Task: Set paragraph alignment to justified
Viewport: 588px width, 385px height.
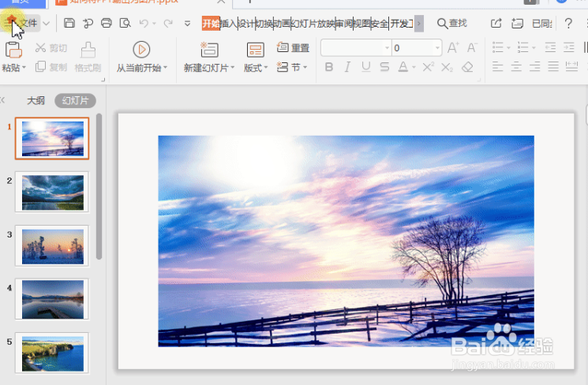Action: pos(553,67)
